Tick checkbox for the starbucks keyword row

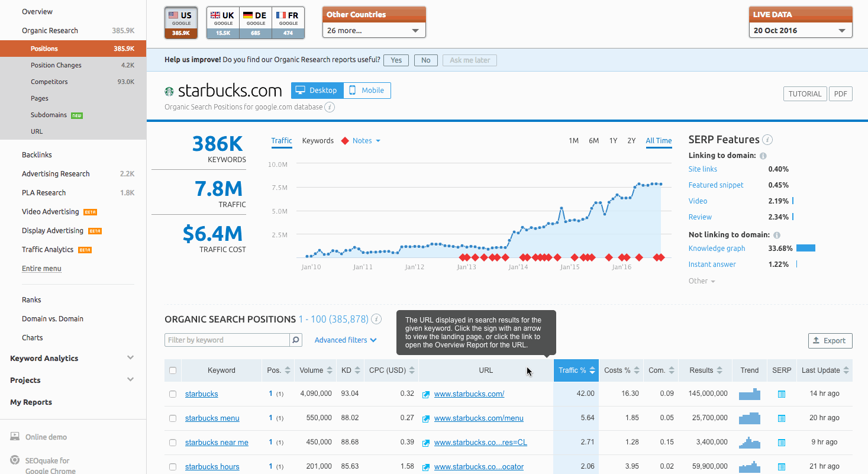(173, 394)
